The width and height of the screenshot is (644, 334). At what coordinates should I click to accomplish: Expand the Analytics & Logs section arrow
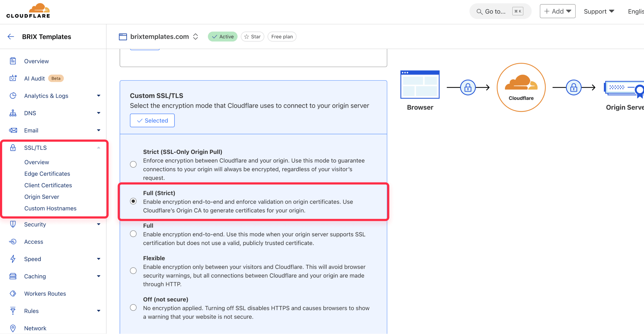click(99, 96)
